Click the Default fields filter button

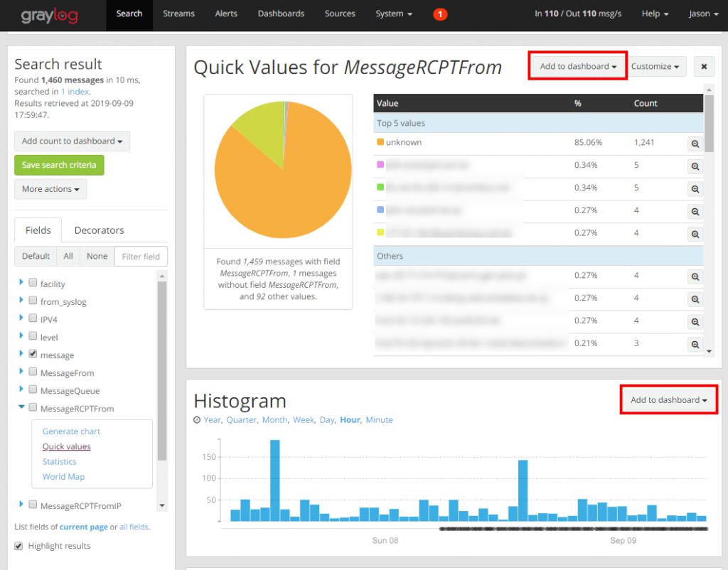coord(36,257)
